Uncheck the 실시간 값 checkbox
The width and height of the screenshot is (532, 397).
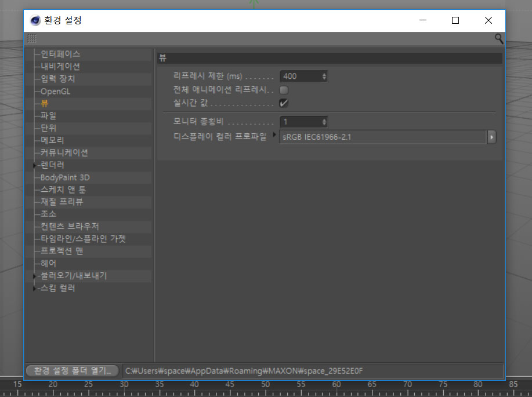284,103
